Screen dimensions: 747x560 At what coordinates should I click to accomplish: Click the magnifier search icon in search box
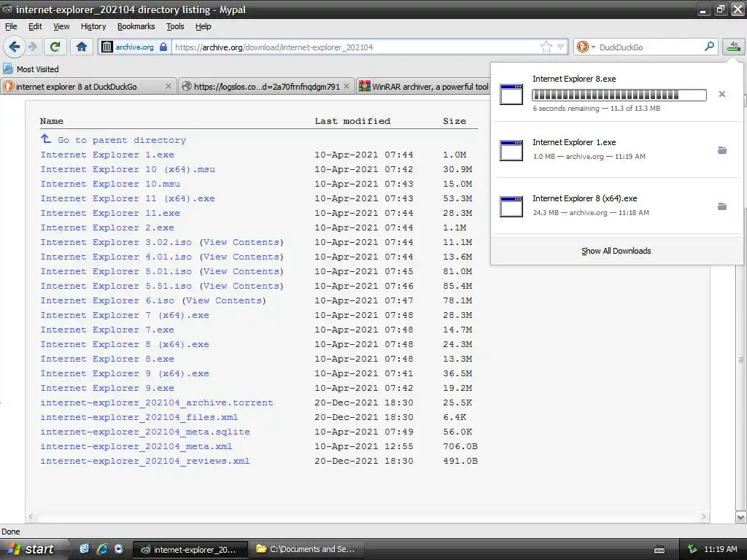(709, 46)
